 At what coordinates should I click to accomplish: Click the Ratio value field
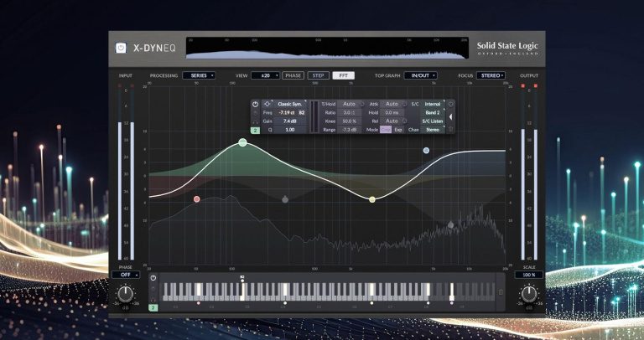350,112
